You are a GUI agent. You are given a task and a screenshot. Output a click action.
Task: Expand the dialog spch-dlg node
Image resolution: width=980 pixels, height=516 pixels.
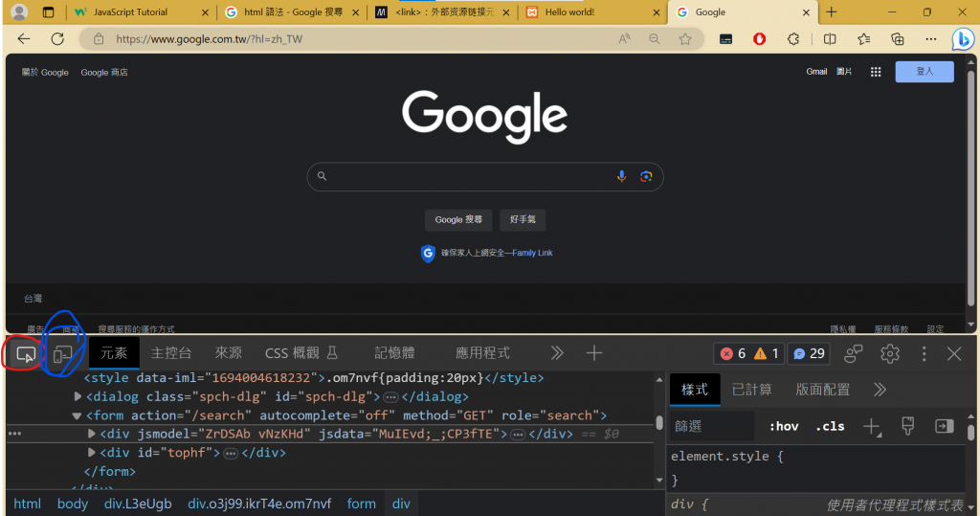pyautogui.click(x=78, y=396)
